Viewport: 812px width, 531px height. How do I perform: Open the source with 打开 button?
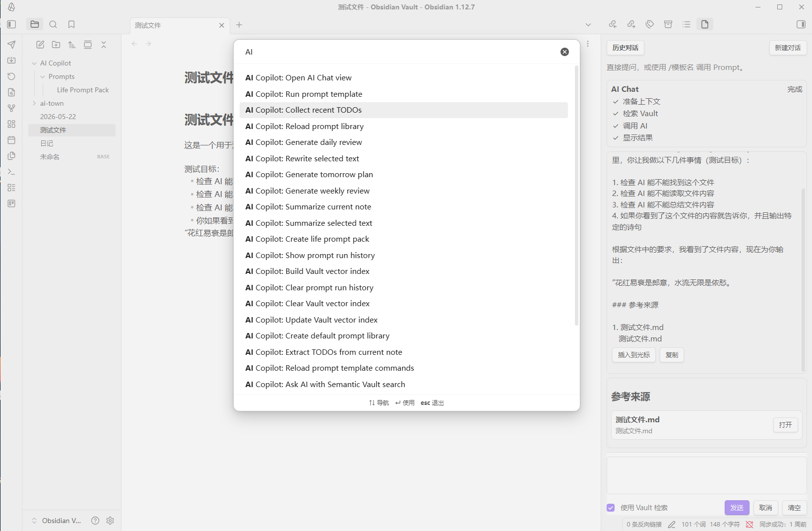[785, 425]
